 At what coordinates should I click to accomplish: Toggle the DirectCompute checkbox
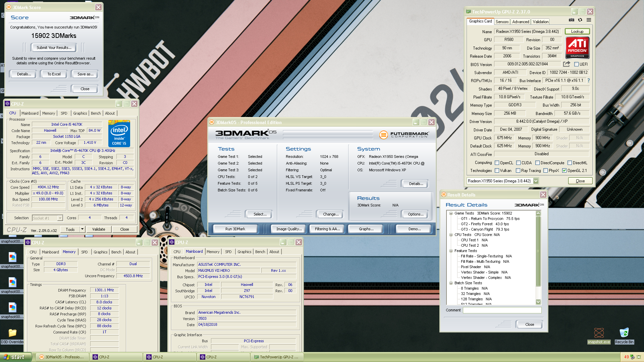point(538,163)
